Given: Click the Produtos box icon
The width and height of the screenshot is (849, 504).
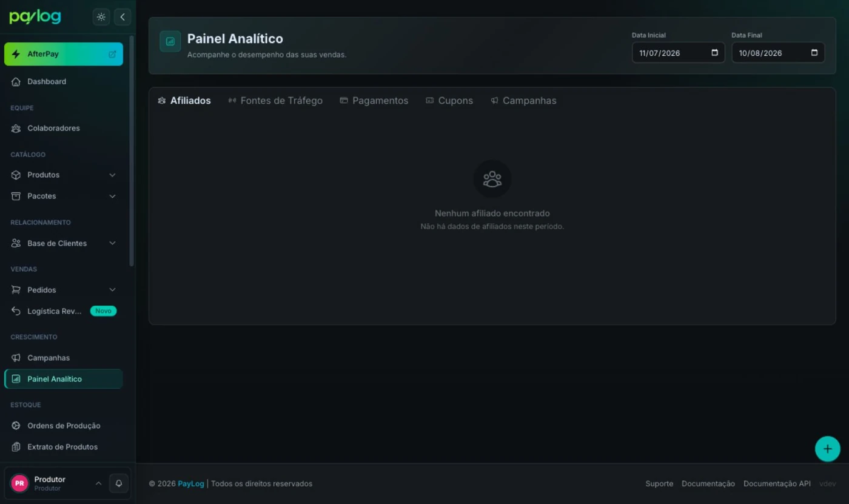Looking at the screenshot, I should [16, 175].
